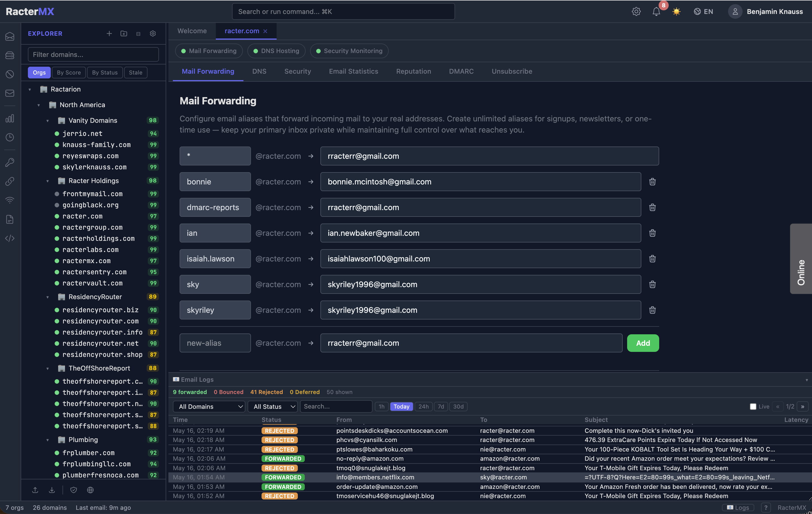This screenshot has width=812, height=514.
Task: Open the Security tab
Action: point(298,71)
